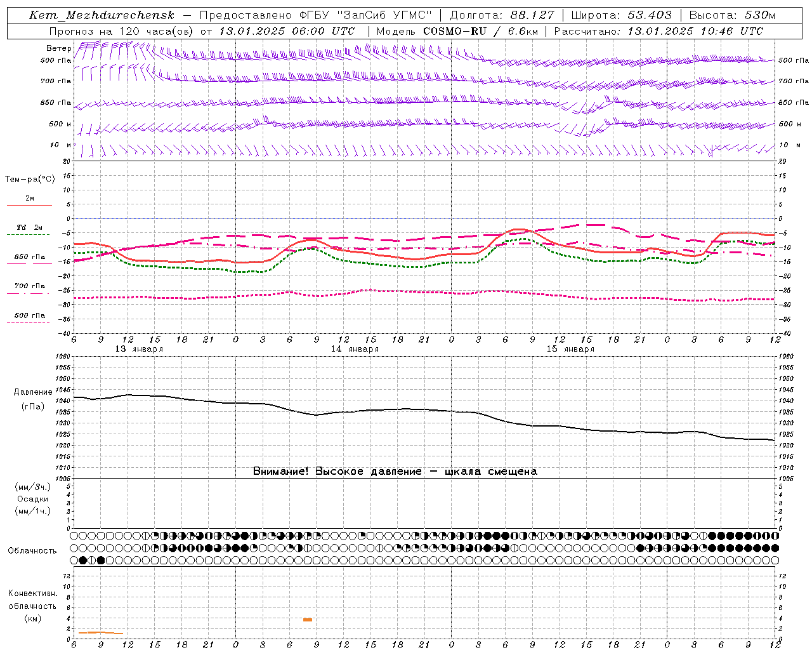
Task: Select the Широта: 53.403 value
Action: tap(621, 15)
